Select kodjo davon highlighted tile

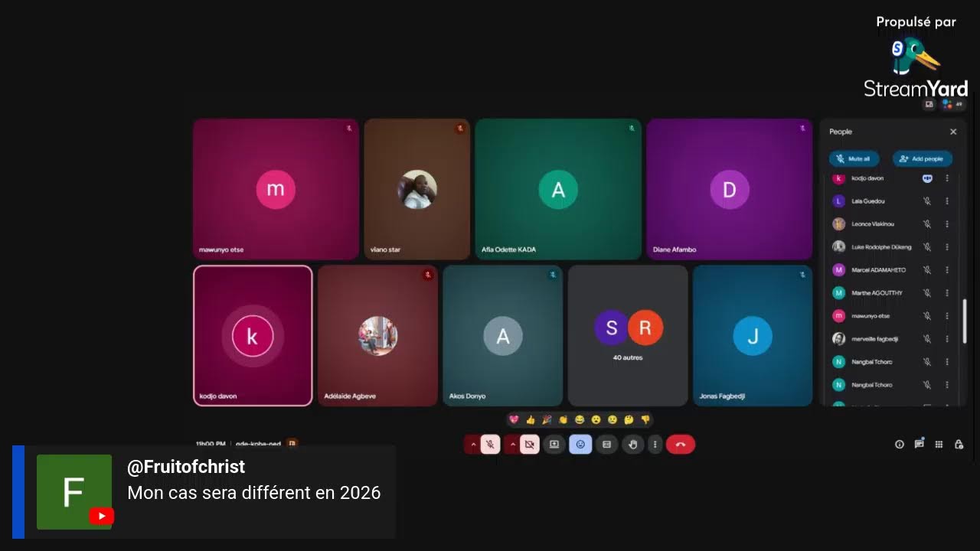[x=253, y=335]
